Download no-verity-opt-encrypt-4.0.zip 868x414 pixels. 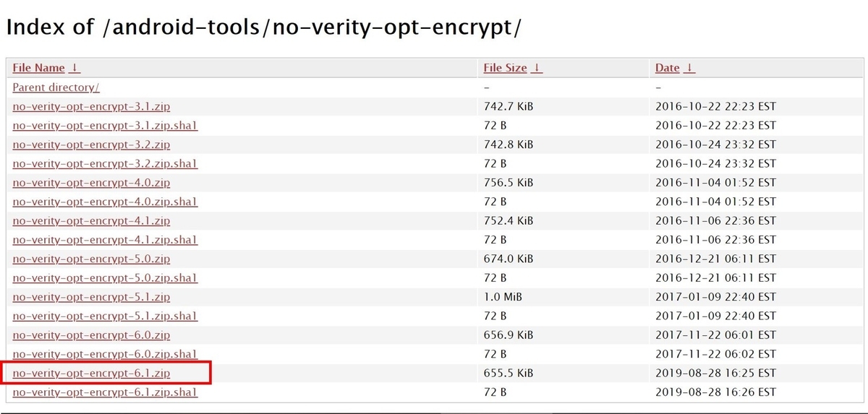(x=91, y=183)
